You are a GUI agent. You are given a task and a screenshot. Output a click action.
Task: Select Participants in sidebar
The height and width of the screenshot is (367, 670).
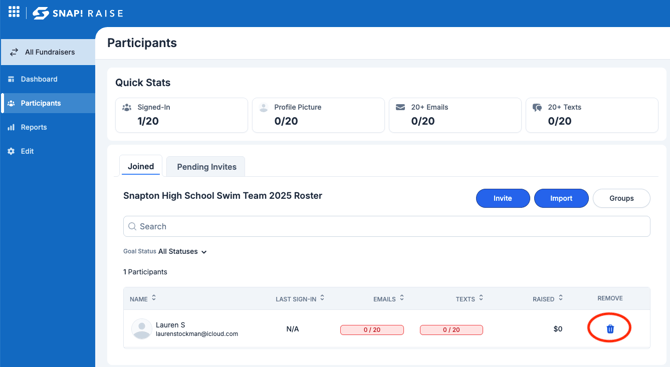(x=48, y=103)
